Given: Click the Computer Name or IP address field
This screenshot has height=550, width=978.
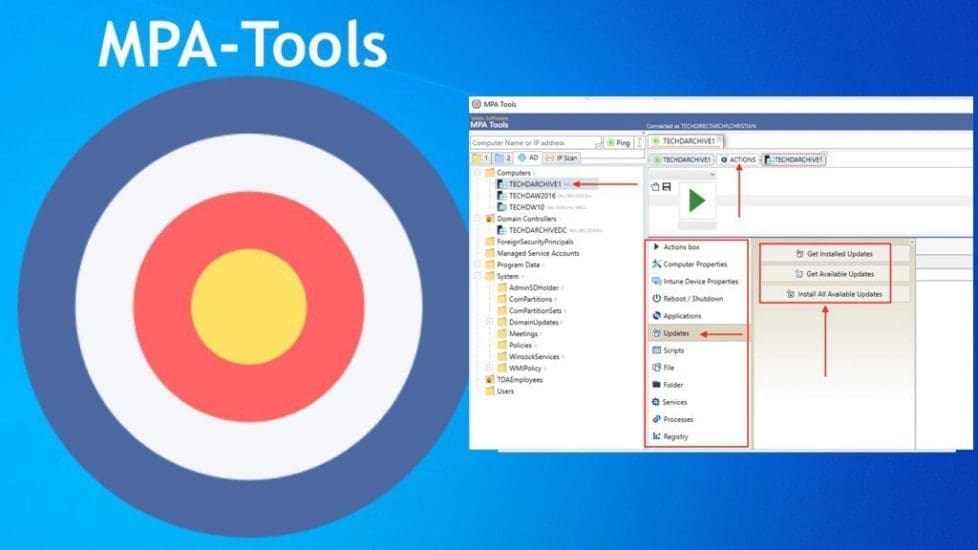Looking at the screenshot, I should (532, 143).
